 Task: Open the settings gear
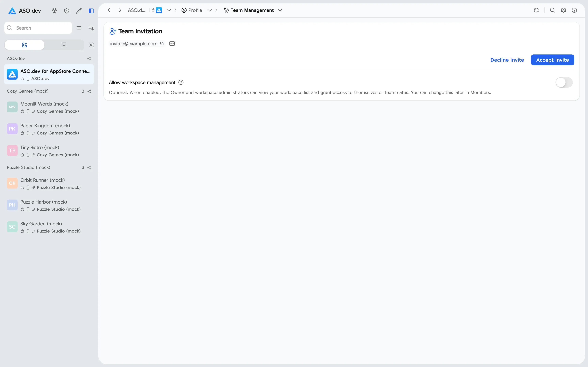pyautogui.click(x=563, y=10)
